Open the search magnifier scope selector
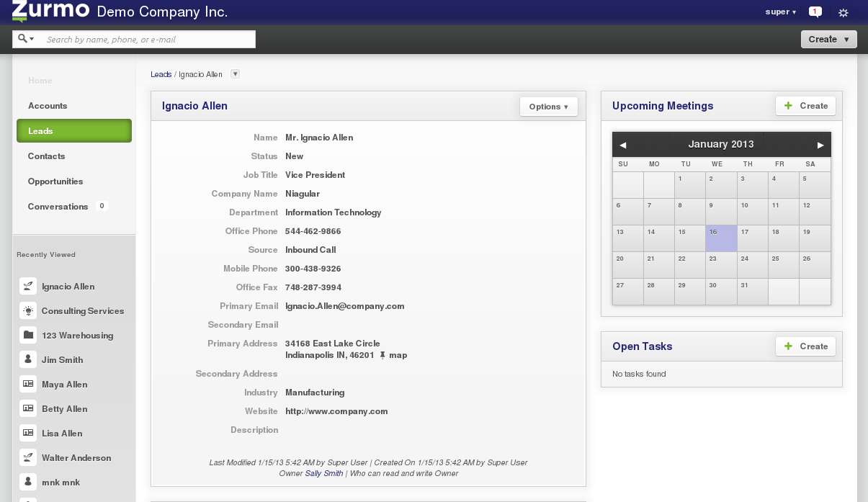The image size is (868, 502). click(27, 39)
